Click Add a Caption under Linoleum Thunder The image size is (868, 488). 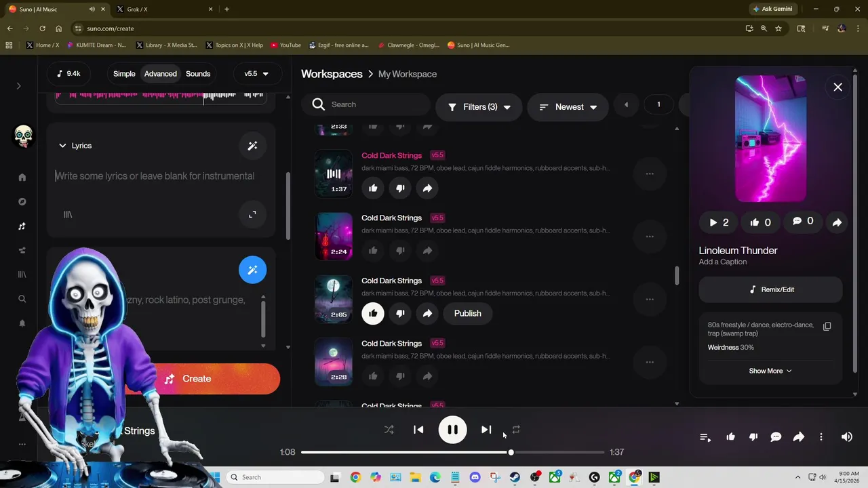(x=723, y=262)
